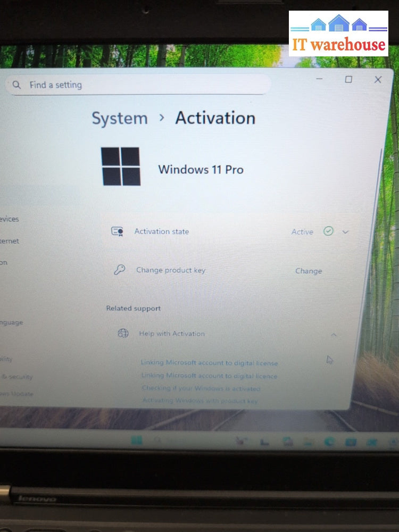Click the magnifier icon in the search box
This screenshot has width=399, height=532.
pos(16,85)
